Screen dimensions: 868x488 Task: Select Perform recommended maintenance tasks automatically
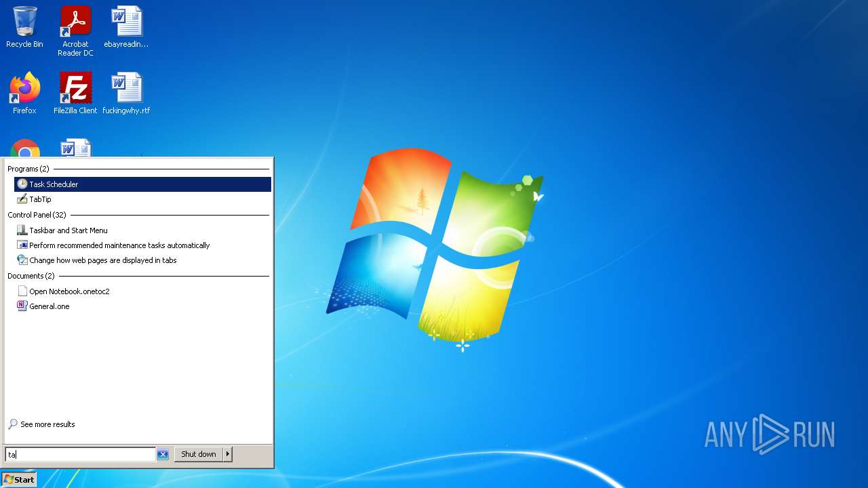pyautogui.click(x=142, y=245)
